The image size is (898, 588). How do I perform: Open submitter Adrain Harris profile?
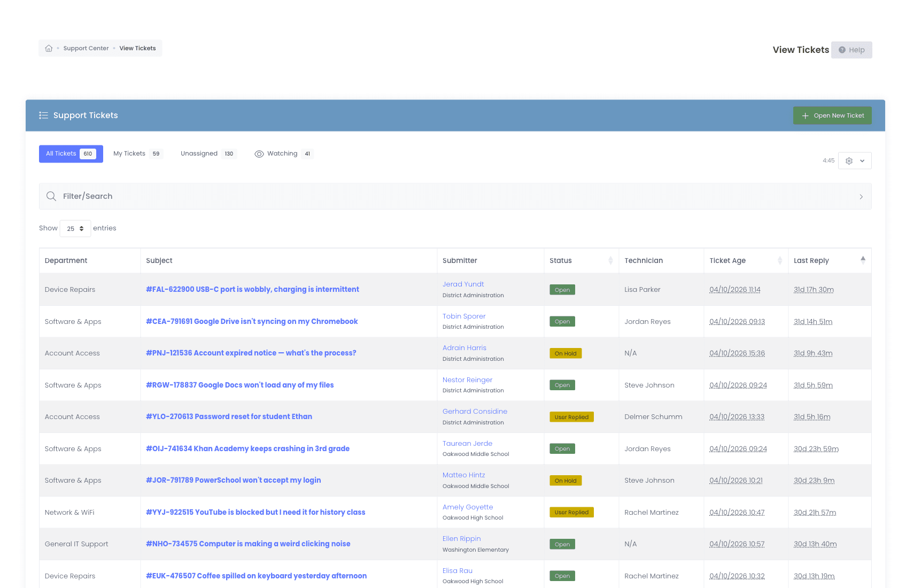click(465, 348)
